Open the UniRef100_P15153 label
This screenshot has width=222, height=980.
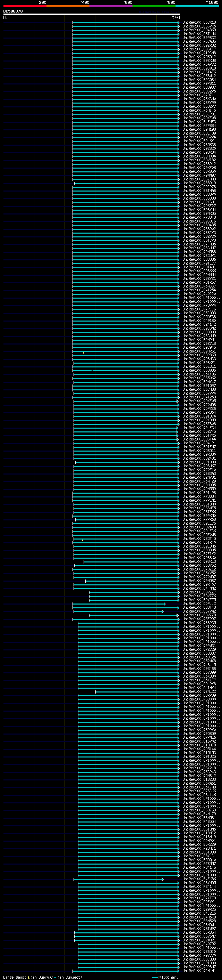tap(199, 753)
